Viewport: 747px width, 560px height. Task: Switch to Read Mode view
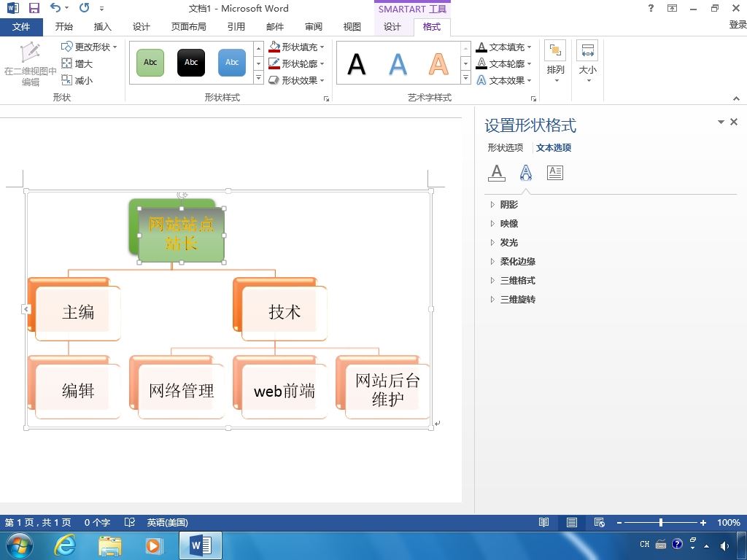click(543, 522)
